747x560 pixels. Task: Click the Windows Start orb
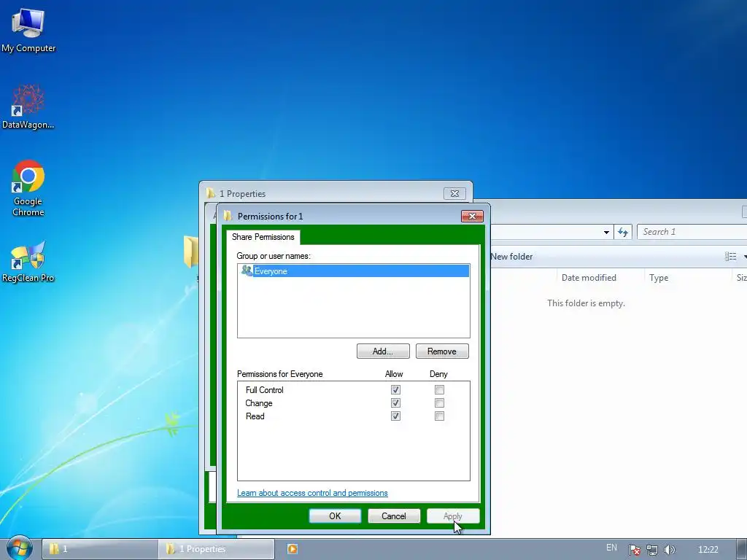tap(19, 548)
